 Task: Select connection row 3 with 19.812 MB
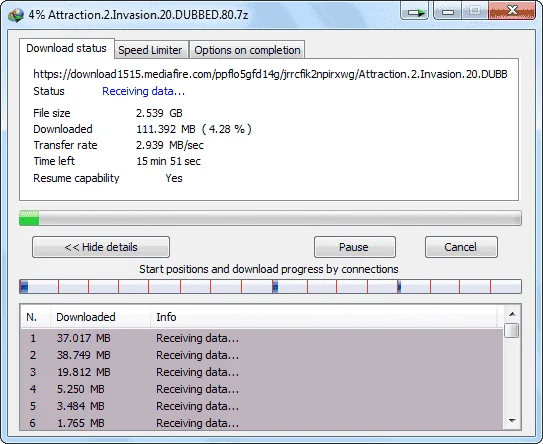click(261, 372)
